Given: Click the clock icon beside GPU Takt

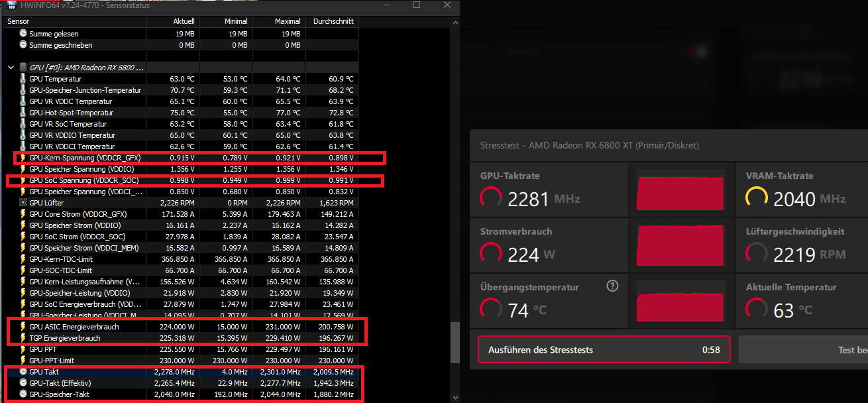Looking at the screenshot, I should pyautogui.click(x=24, y=372).
